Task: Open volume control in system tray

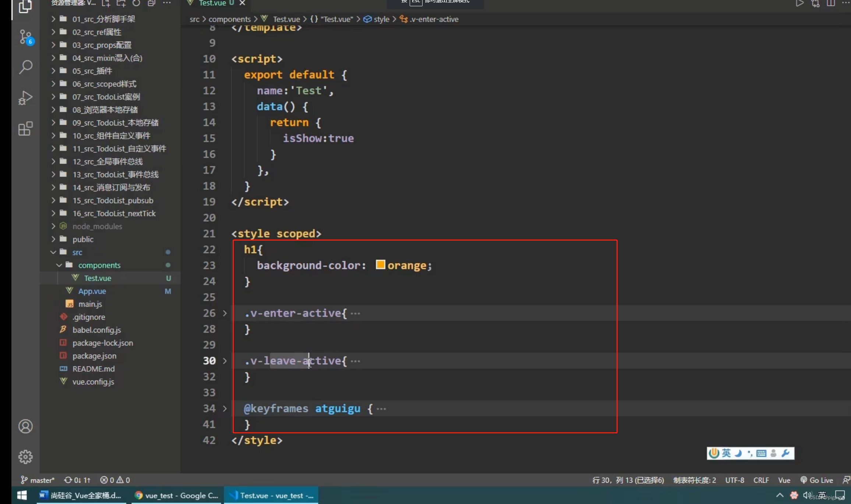Action: pos(808,496)
